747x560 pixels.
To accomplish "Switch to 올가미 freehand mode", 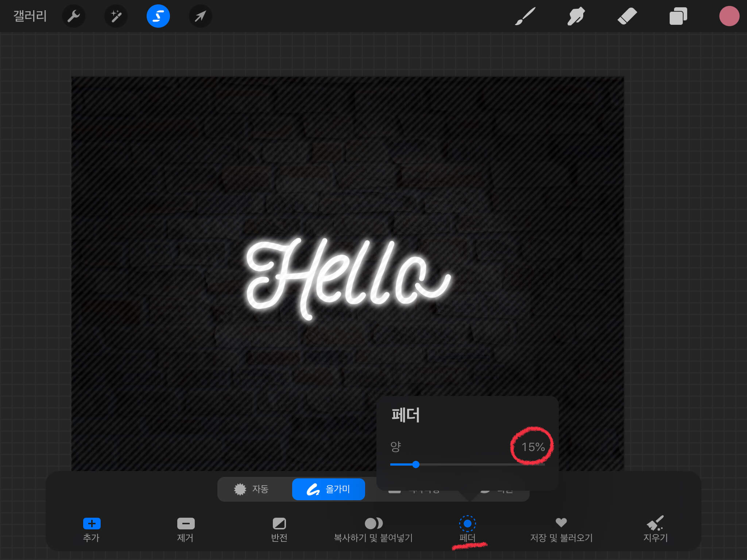I will tap(328, 489).
